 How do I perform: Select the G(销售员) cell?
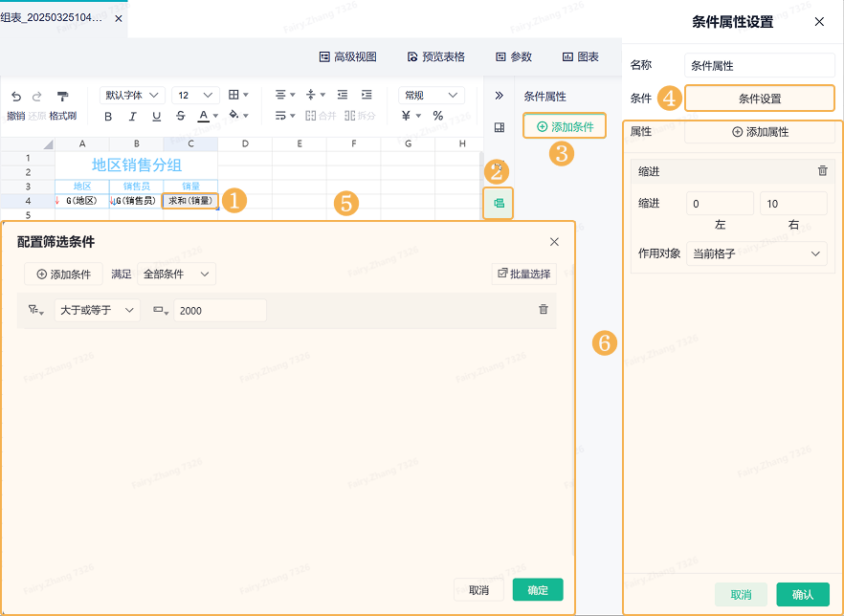(136, 201)
